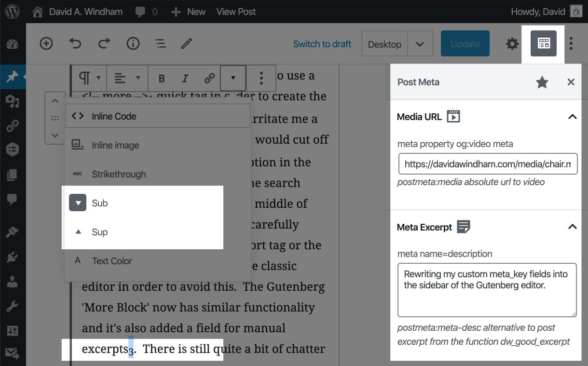Select Inline image menu item
The width and height of the screenshot is (588, 366).
point(158,145)
